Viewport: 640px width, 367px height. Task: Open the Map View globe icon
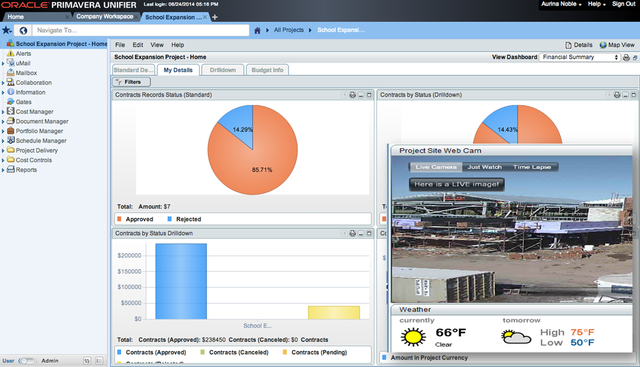603,45
